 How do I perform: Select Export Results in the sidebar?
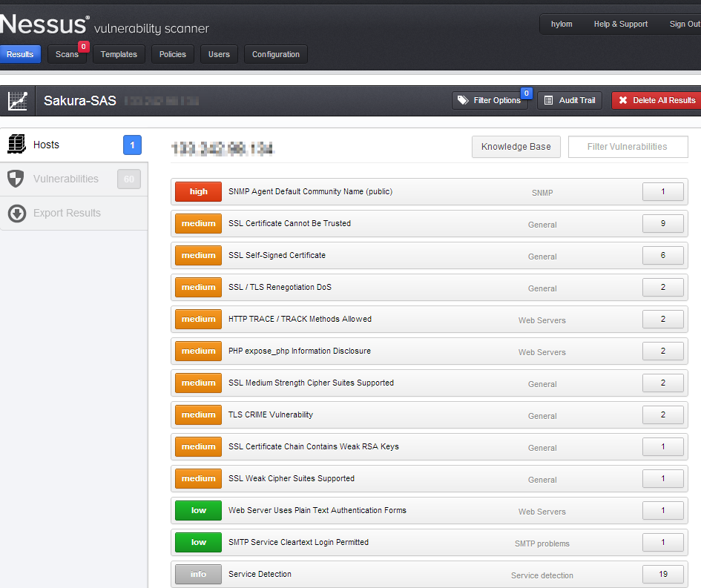[73, 213]
